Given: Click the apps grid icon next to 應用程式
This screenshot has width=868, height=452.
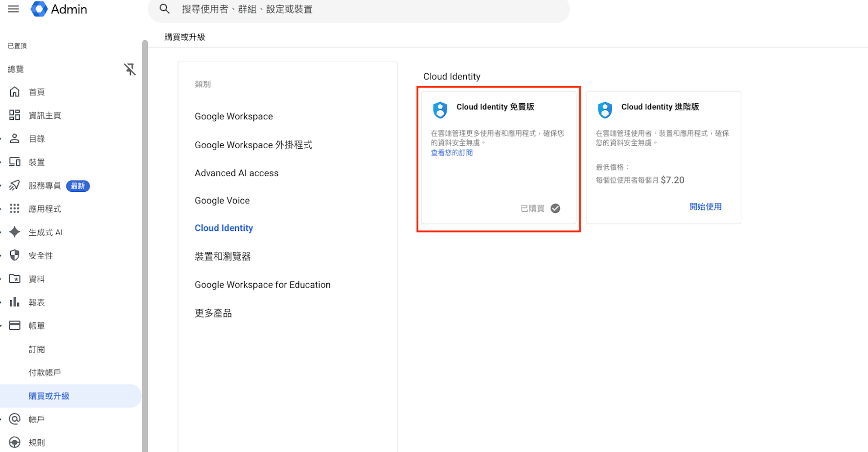Looking at the screenshot, I should pos(15,209).
